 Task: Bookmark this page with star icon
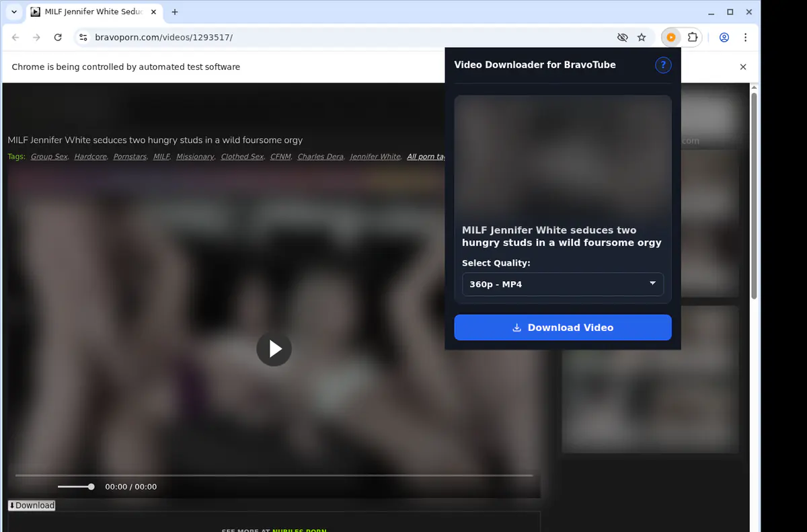coord(642,38)
